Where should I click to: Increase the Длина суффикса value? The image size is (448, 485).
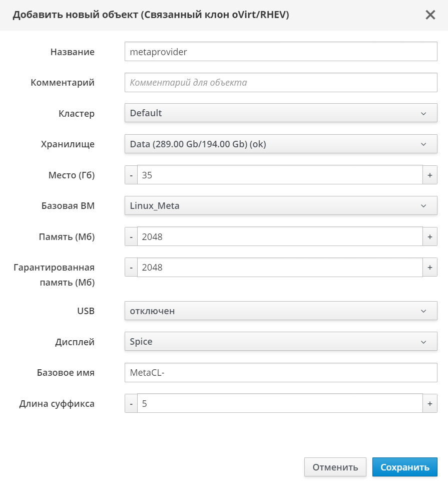430,403
